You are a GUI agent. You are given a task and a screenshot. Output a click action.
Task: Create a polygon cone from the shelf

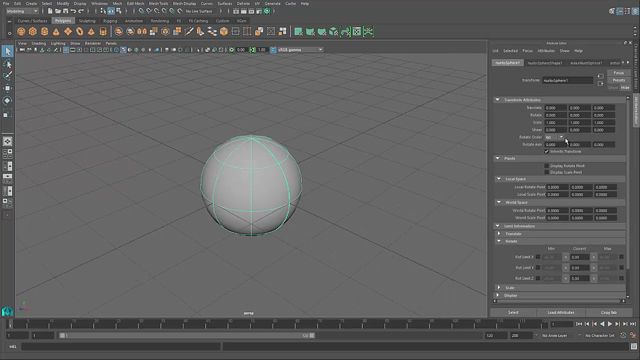(x=56, y=31)
